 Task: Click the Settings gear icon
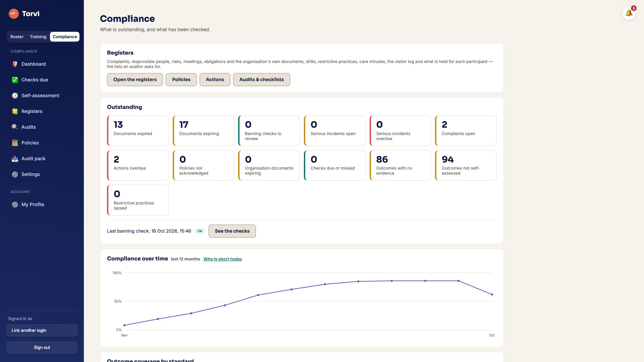[x=15, y=174]
